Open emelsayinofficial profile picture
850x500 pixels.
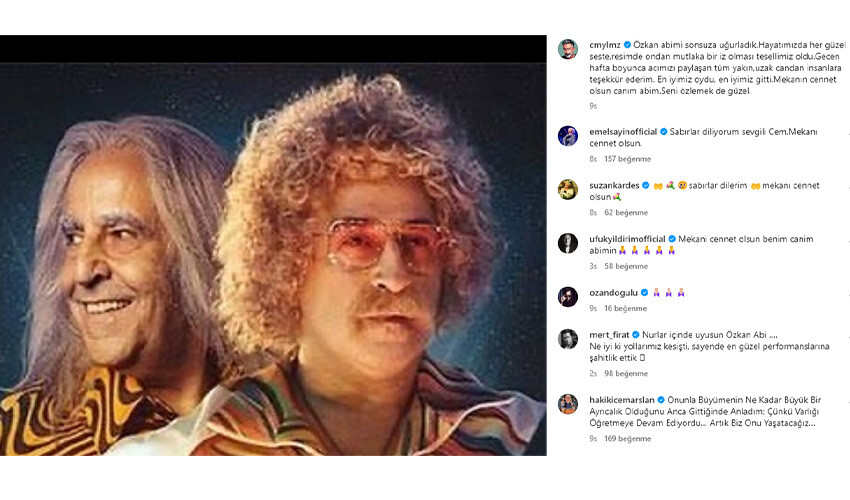(568, 136)
